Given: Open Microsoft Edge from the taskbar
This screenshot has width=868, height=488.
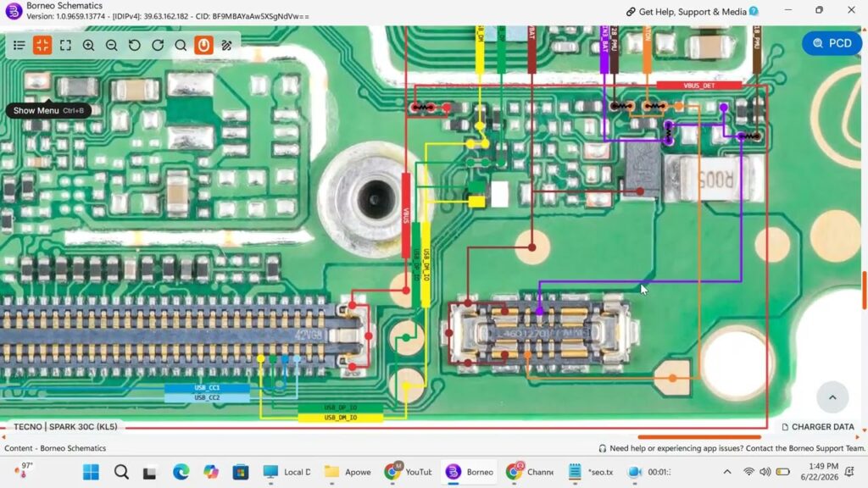Looking at the screenshot, I should click(181, 472).
